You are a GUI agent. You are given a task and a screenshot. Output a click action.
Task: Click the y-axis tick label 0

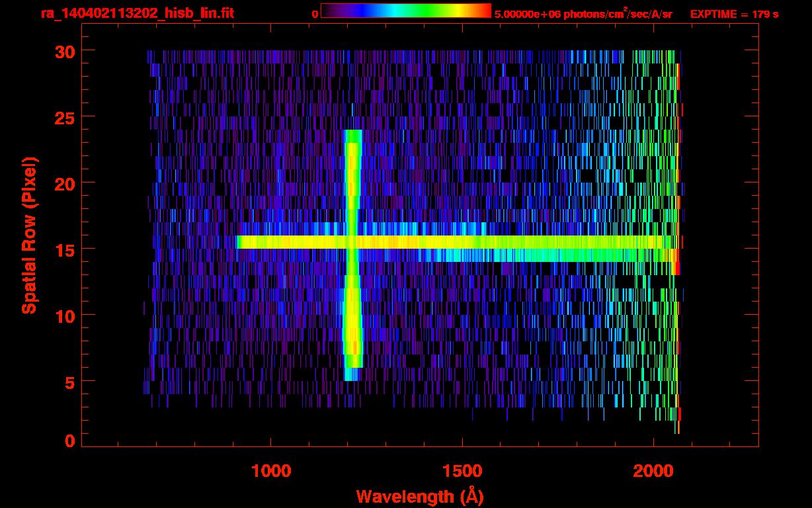69,441
